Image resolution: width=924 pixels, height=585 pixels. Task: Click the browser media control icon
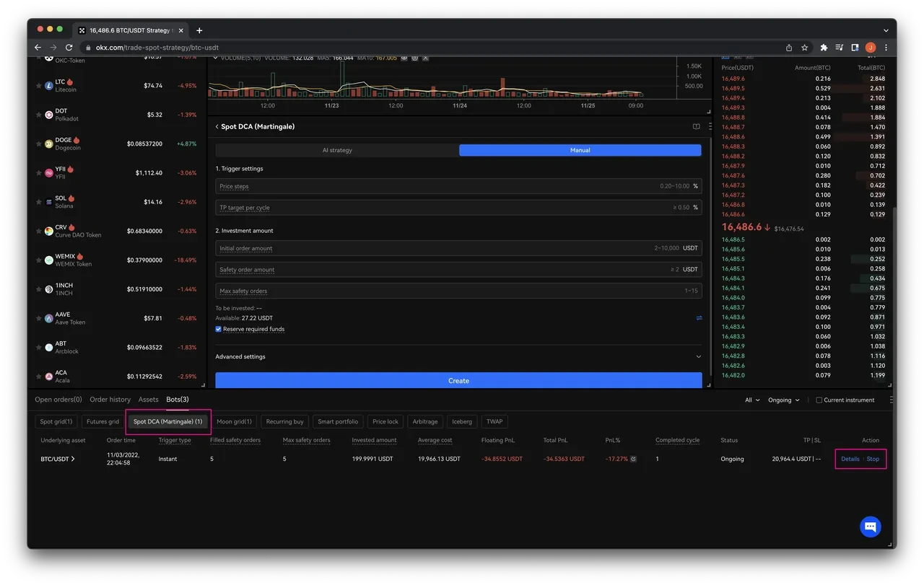click(840, 48)
